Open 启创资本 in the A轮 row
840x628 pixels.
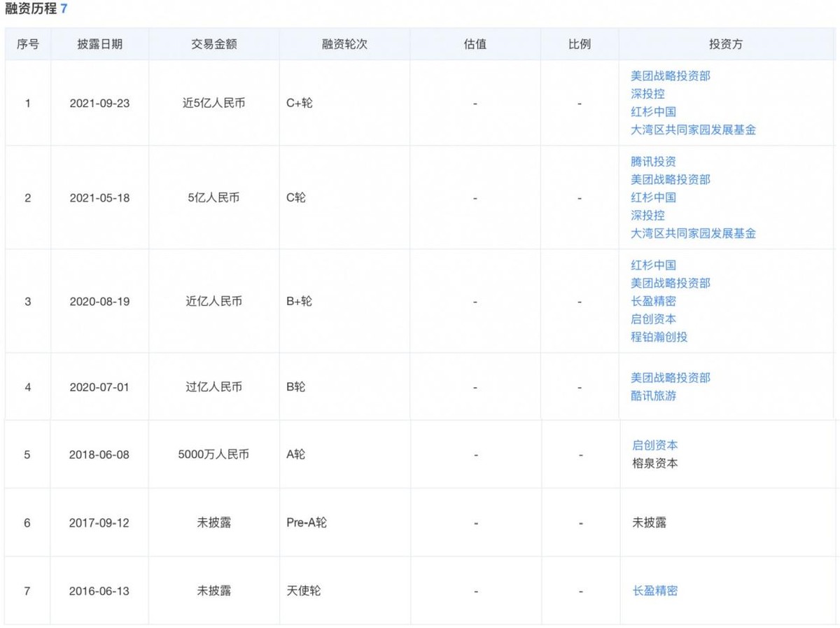point(652,445)
